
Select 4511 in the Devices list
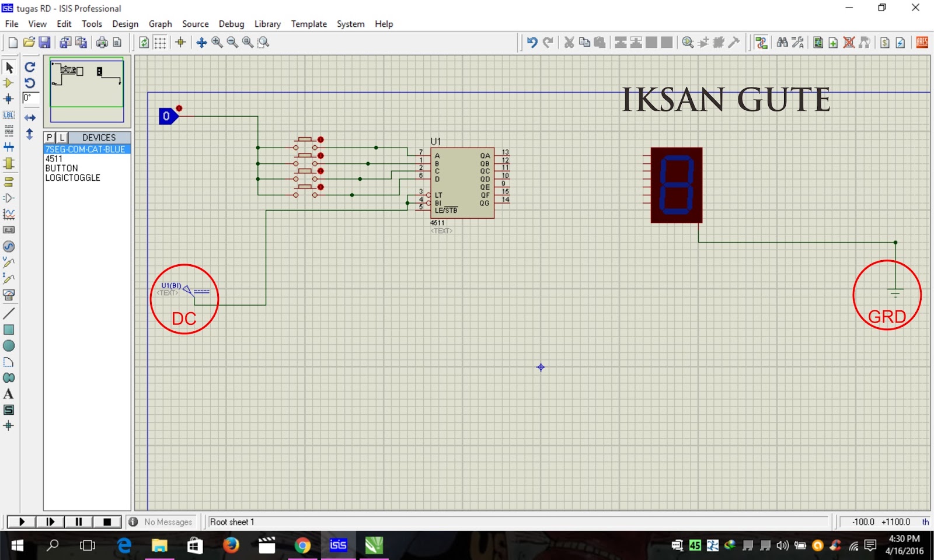[54, 158]
